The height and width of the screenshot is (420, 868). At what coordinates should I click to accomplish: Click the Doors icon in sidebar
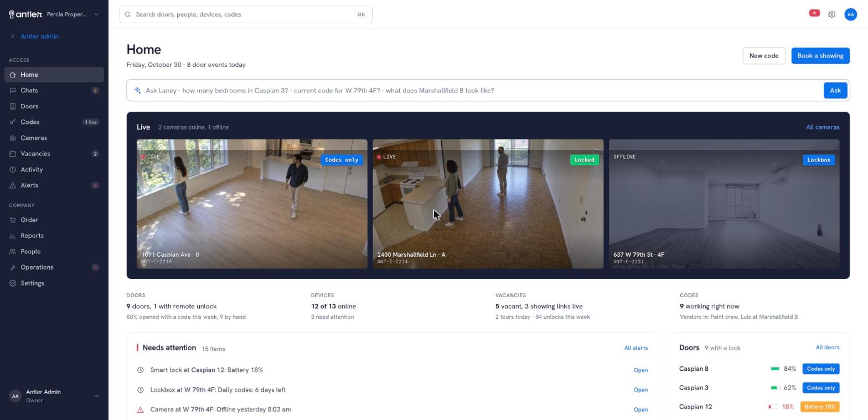tap(13, 106)
